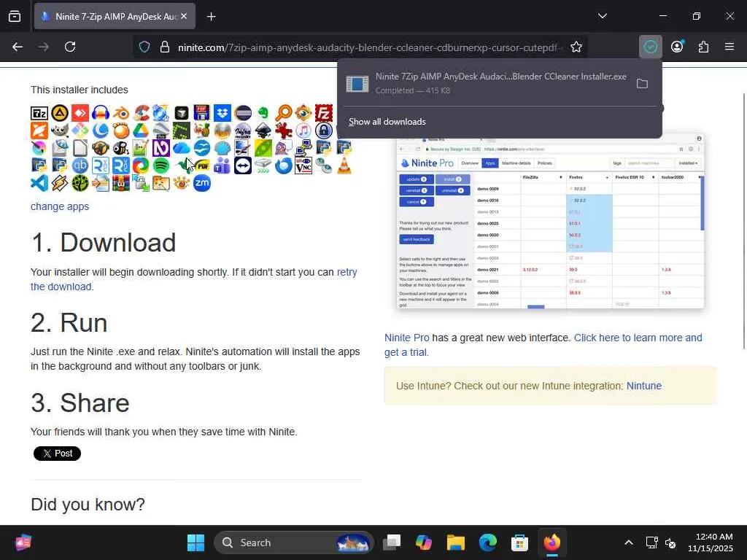
Task: Click Show all downloads
Action: click(x=387, y=122)
